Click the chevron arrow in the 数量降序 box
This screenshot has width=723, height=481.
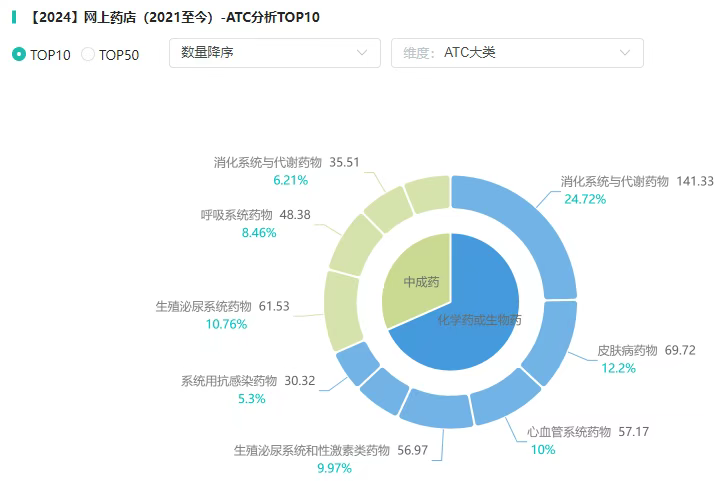(362, 53)
